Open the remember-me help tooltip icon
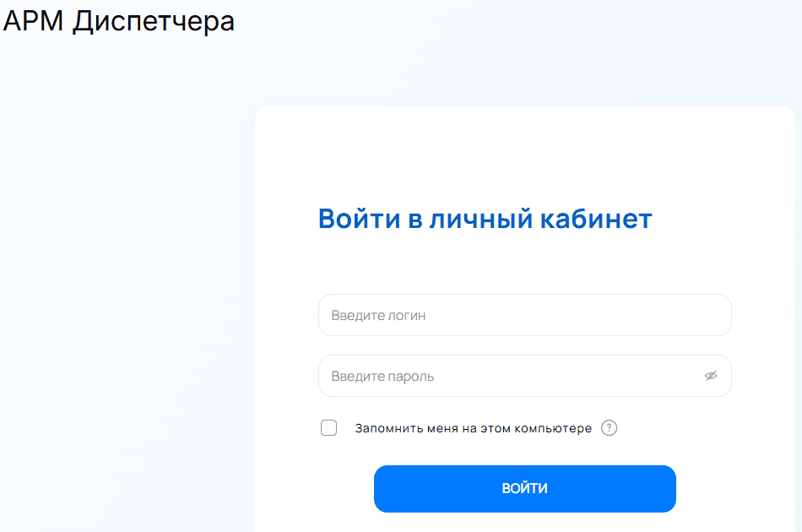Image resolution: width=802 pixels, height=532 pixels. 610,428
